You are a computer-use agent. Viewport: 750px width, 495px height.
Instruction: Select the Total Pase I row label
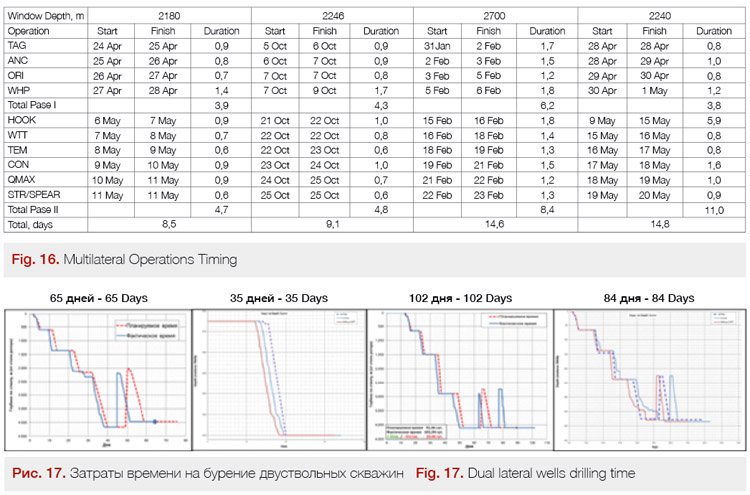[x=34, y=104]
